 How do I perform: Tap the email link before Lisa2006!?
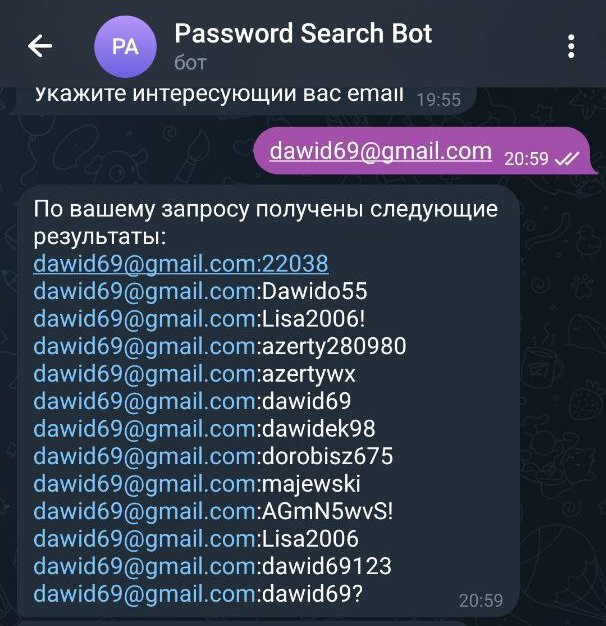pos(145,319)
